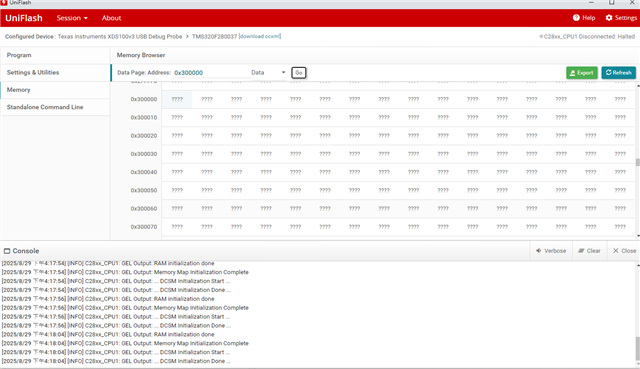Open Settings with the gear icon
This screenshot has width=640, height=369.
621,18
